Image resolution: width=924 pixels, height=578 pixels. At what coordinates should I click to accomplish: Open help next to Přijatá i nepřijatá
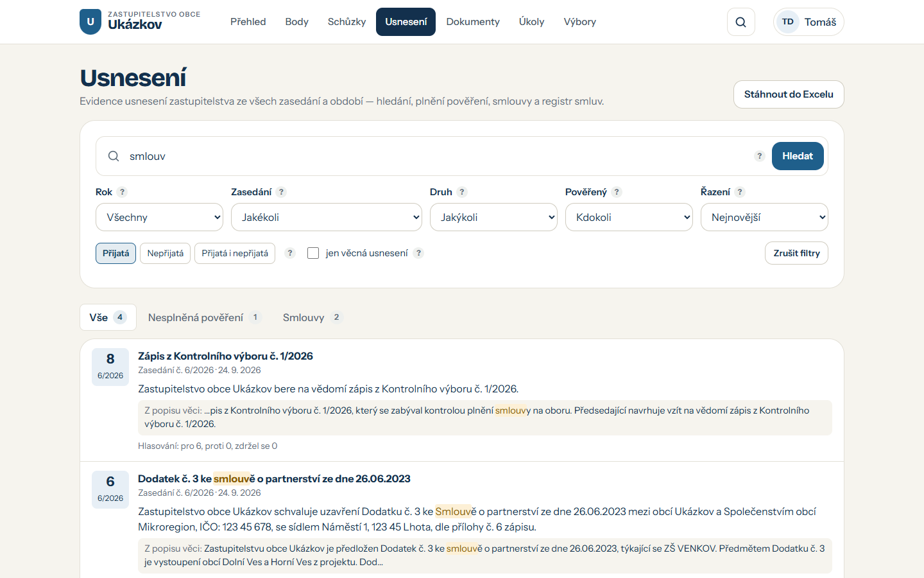(290, 253)
